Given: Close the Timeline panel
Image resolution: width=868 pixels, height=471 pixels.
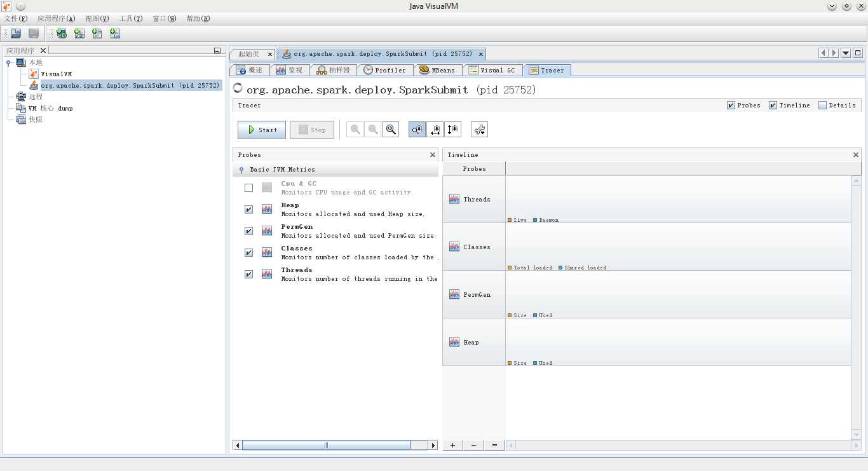Looking at the screenshot, I should 856,154.
